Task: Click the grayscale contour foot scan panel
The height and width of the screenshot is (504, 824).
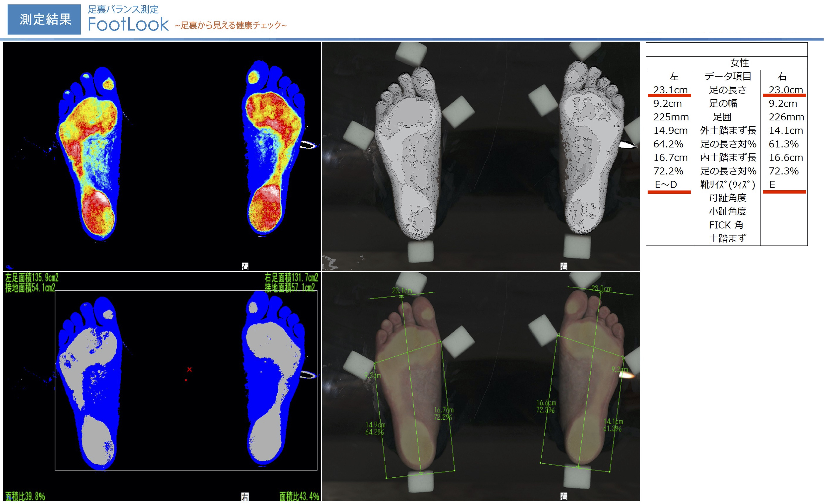Action: pyautogui.click(x=481, y=156)
